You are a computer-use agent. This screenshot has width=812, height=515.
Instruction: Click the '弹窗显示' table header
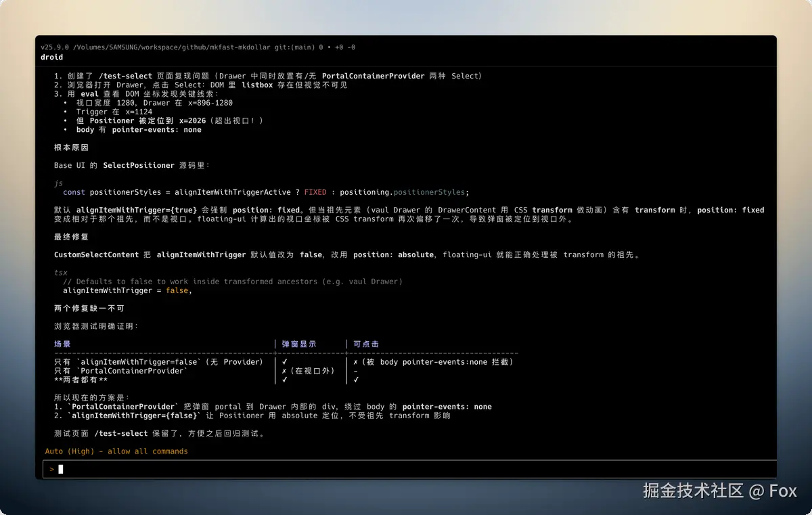point(299,344)
